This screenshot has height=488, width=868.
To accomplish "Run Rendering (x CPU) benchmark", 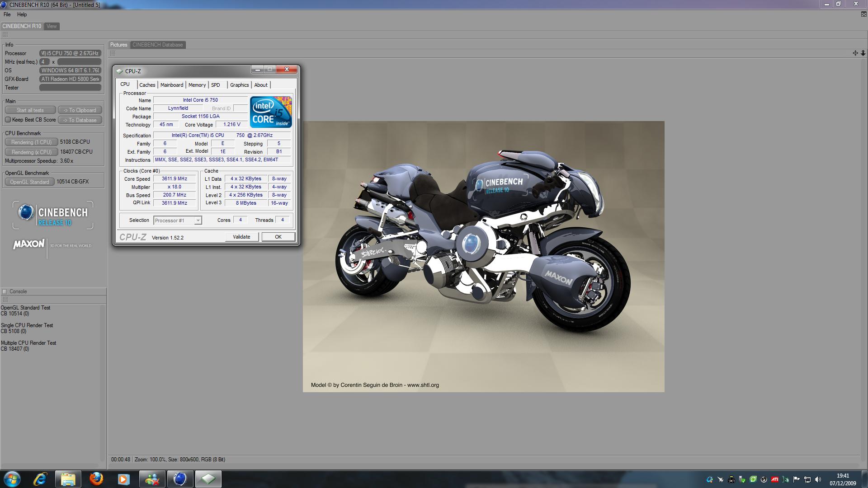I will [31, 152].
